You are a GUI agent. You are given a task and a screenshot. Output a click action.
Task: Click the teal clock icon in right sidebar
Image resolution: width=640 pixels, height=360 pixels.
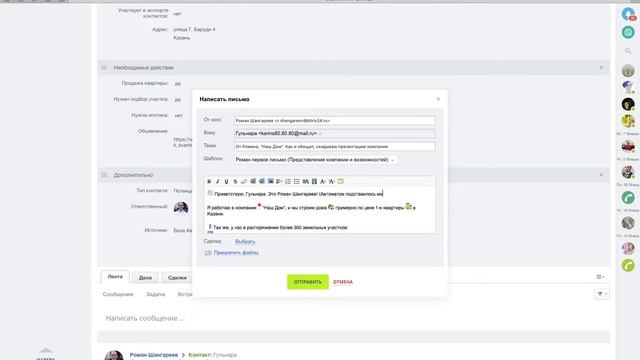point(628,32)
